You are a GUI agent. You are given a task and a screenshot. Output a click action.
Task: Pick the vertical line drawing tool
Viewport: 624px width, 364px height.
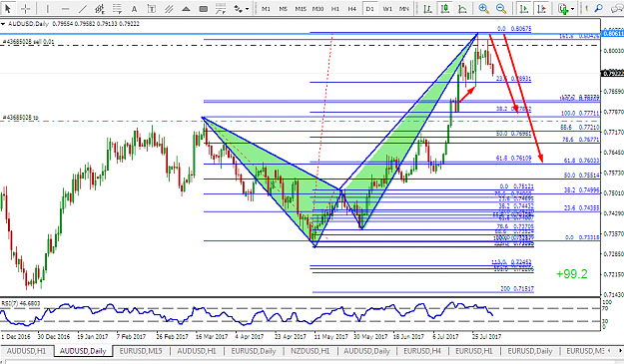(x=48, y=8)
